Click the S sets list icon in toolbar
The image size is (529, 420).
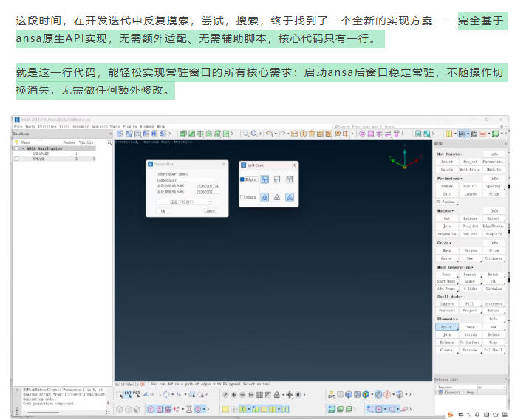pos(163,134)
